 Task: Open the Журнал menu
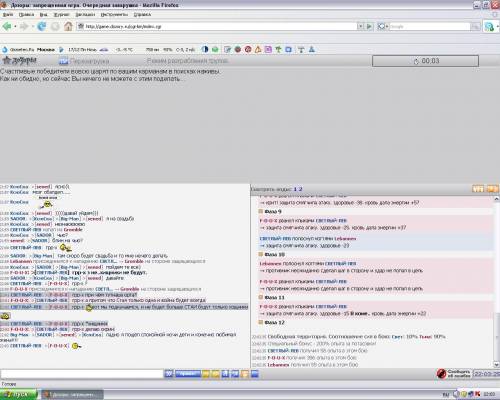click(62, 15)
